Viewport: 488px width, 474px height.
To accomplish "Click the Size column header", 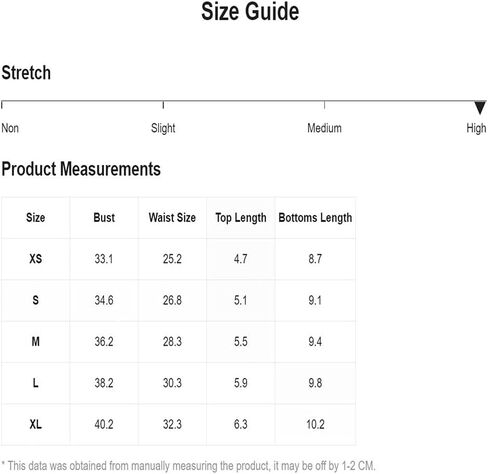I will point(35,218).
